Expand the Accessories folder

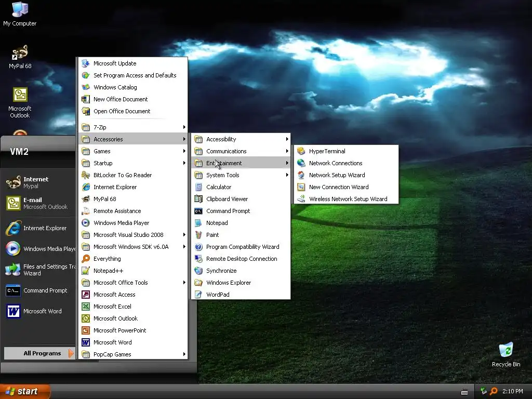pyautogui.click(x=133, y=139)
